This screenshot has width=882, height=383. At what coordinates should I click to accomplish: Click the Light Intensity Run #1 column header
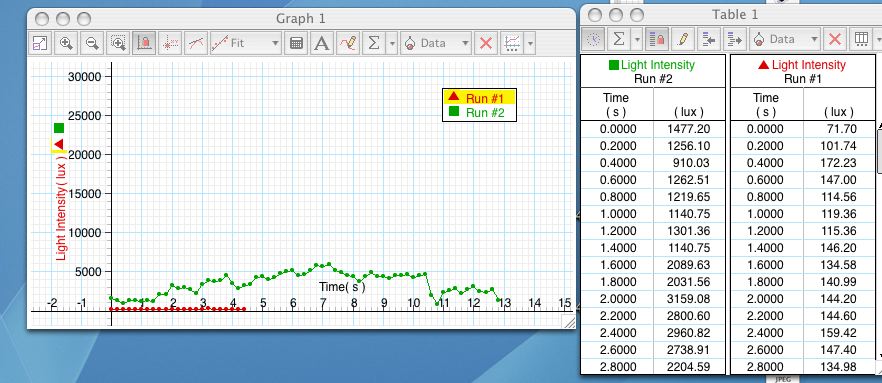point(803,71)
